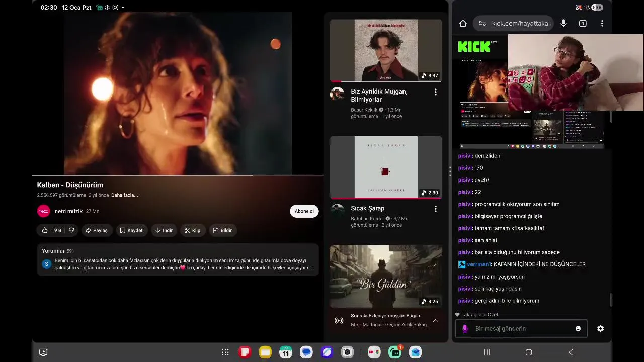This screenshot has height=362, width=644.
Task: Open site info icon in address bar
Action: 482,23
